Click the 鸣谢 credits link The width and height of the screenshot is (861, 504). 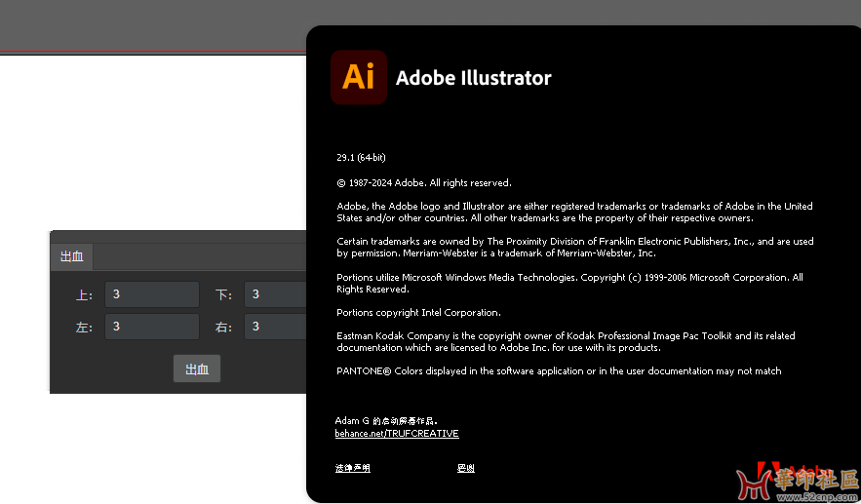pos(466,468)
